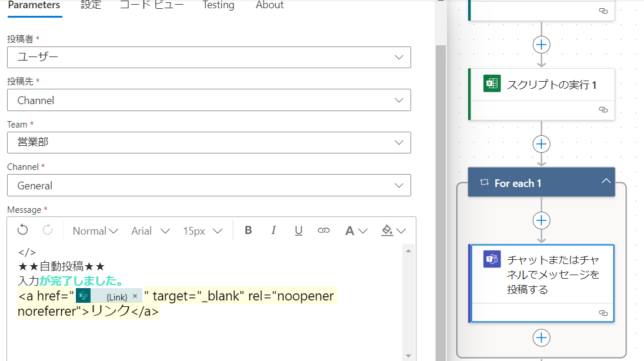
Task: Toggle italic formatting in the message editor
Action: coord(273,230)
